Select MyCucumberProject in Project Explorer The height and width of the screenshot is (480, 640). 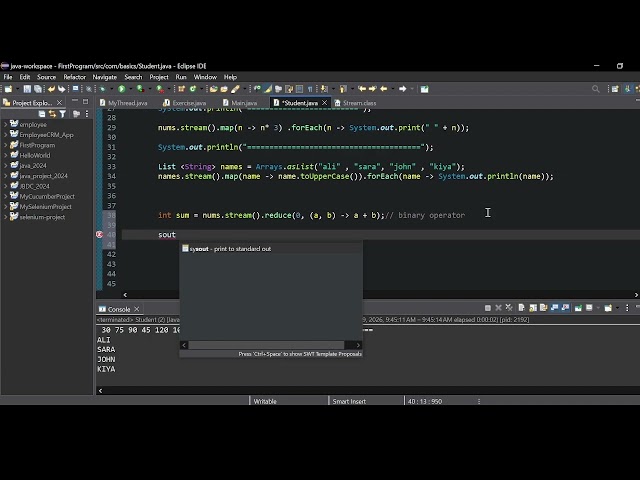coord(47,196)
